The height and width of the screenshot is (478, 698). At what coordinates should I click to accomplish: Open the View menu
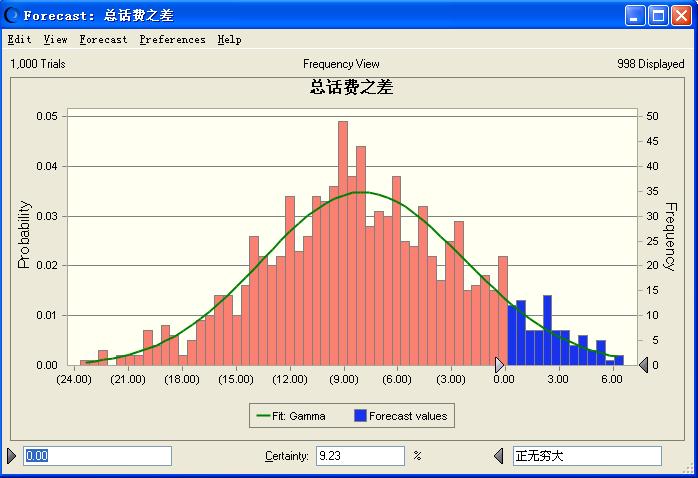tap(55, 40)
